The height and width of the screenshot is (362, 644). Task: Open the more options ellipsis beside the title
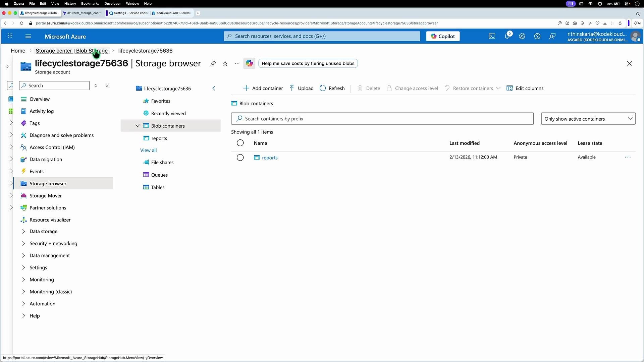coord(237,63)
